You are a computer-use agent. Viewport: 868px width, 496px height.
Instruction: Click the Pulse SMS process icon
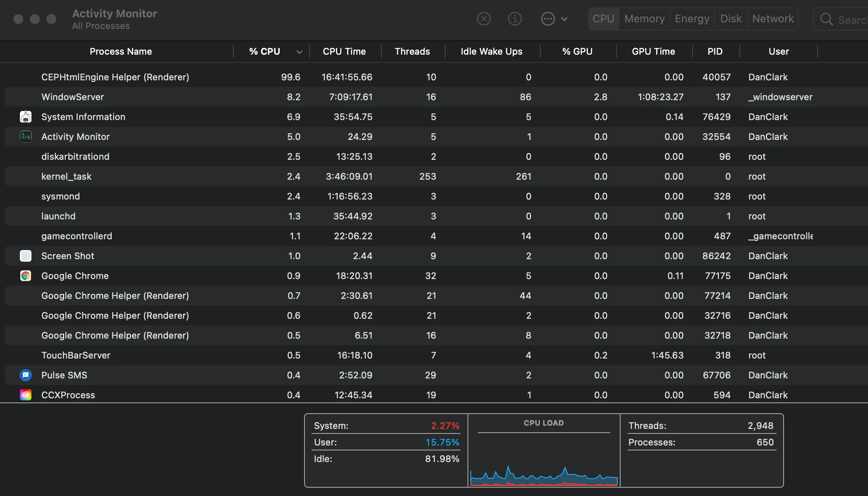pyautogui.click(x=26, y=375)
